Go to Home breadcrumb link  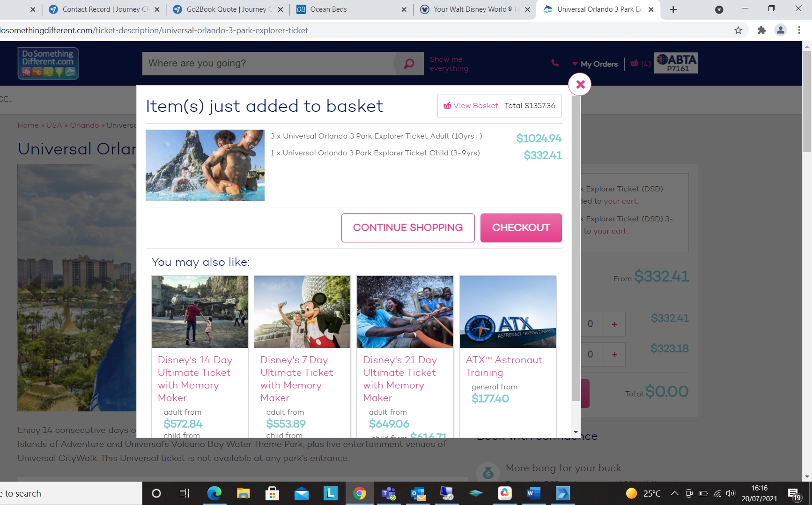(28, 125)
